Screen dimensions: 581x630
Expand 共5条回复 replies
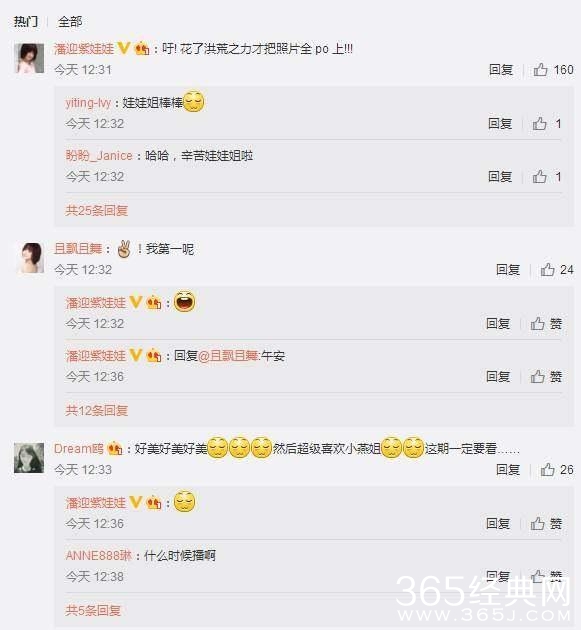[x=93, y=610]
